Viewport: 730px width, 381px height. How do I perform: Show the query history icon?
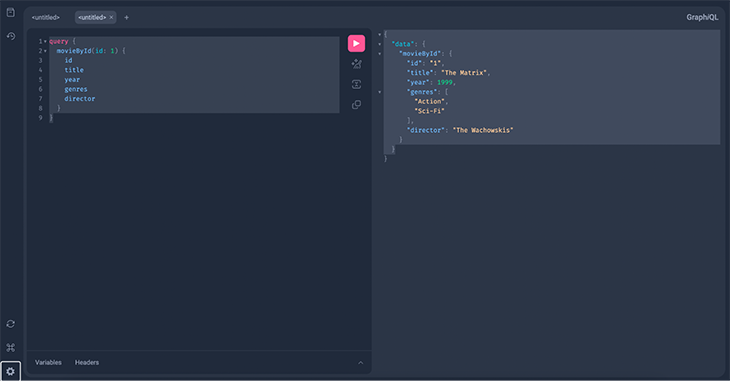11,36
